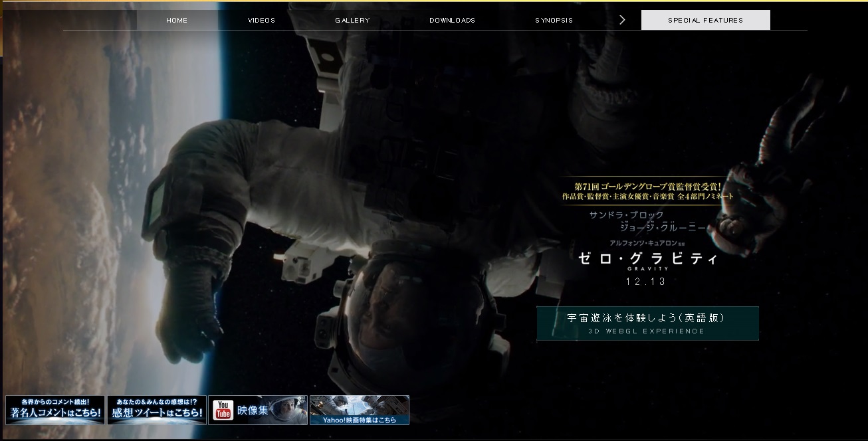Open the SYNOPSIS menu item
Screen dimensions: 868x441
click(554, 20)
